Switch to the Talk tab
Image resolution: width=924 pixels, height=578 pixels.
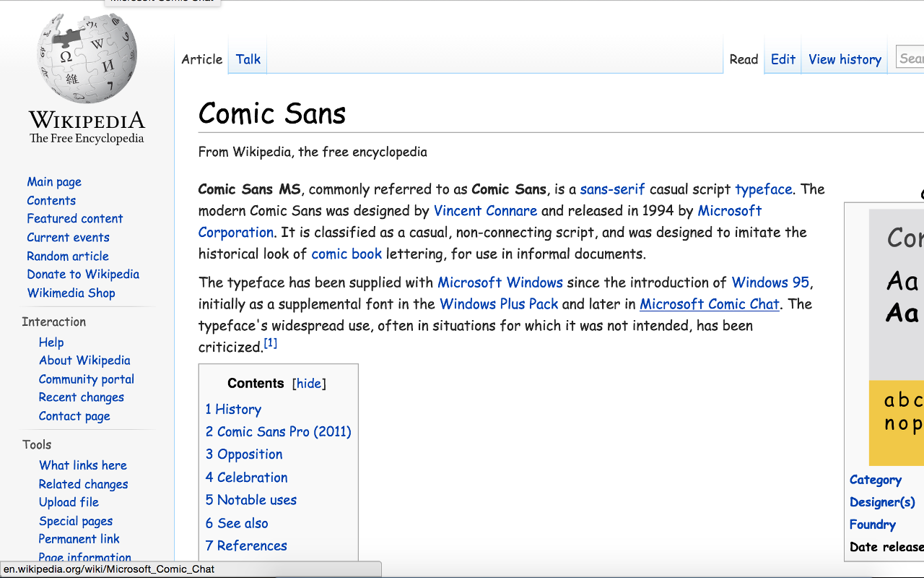(248, 59)
